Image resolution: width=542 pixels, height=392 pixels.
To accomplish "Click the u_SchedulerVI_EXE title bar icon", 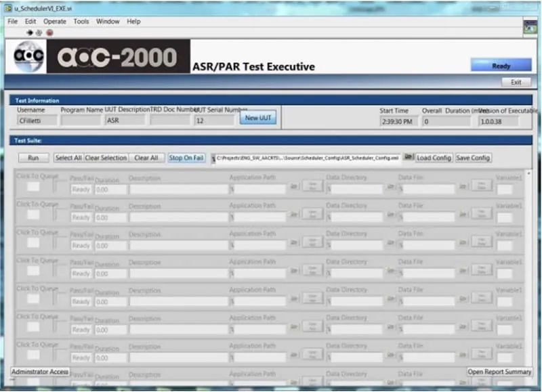I will 8,8.
